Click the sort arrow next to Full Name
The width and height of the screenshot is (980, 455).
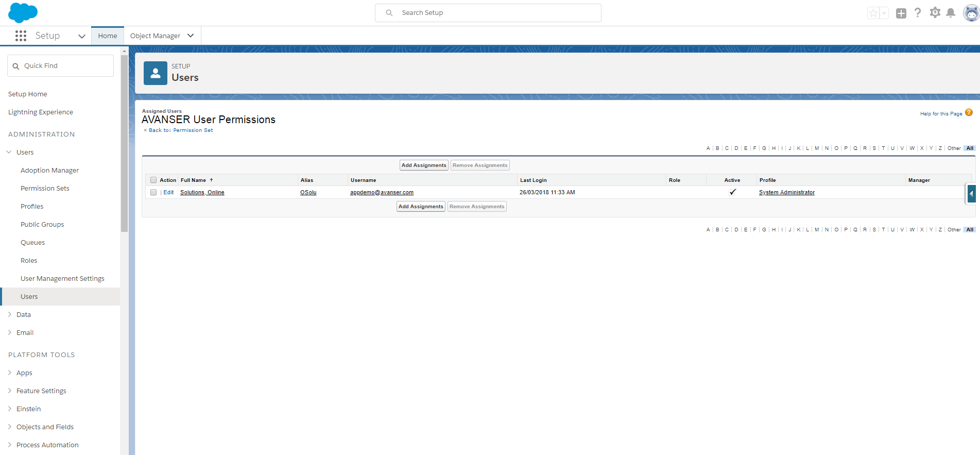pyautogui.click(x=211, y=180)
